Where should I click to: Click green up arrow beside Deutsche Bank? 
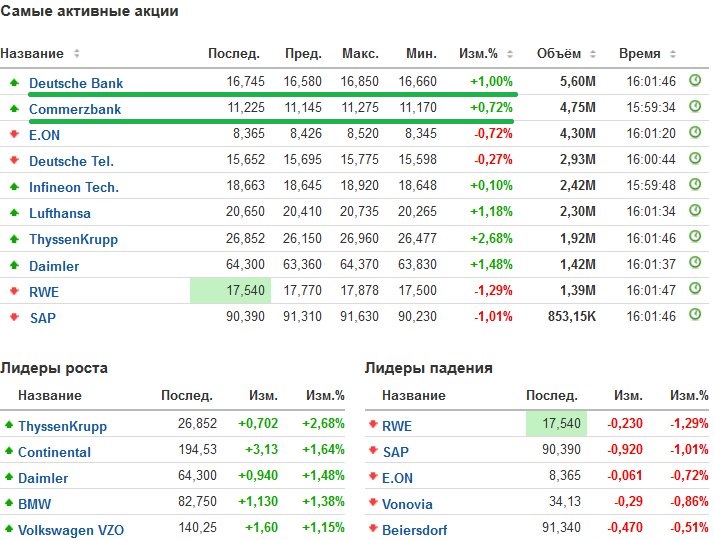[14, 82]
